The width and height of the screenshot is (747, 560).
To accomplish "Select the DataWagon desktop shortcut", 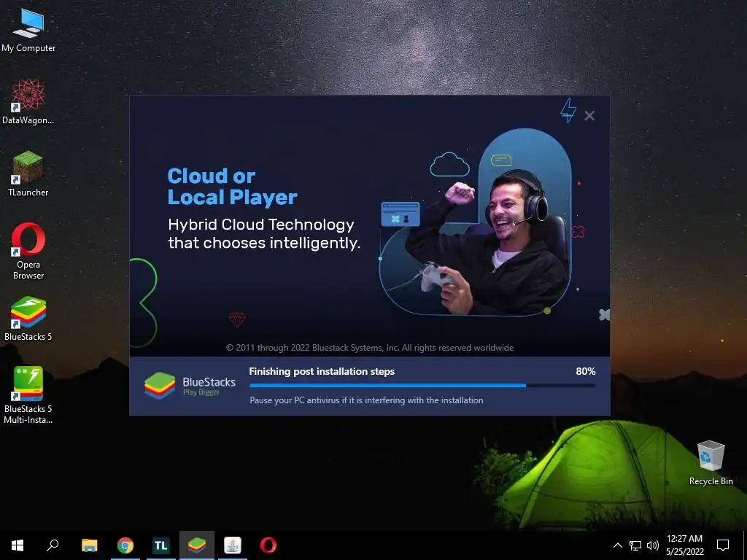I will click(28, 101).
